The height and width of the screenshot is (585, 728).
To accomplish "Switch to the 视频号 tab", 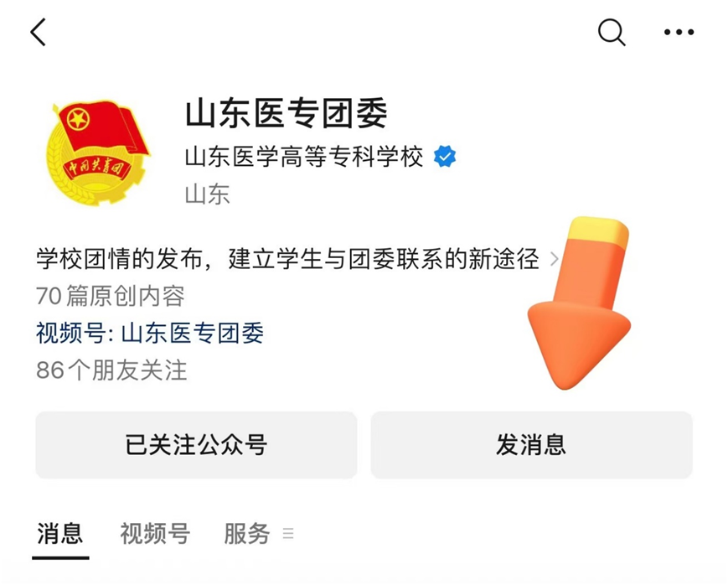I will pyautogui.click(x=155, y=533).
